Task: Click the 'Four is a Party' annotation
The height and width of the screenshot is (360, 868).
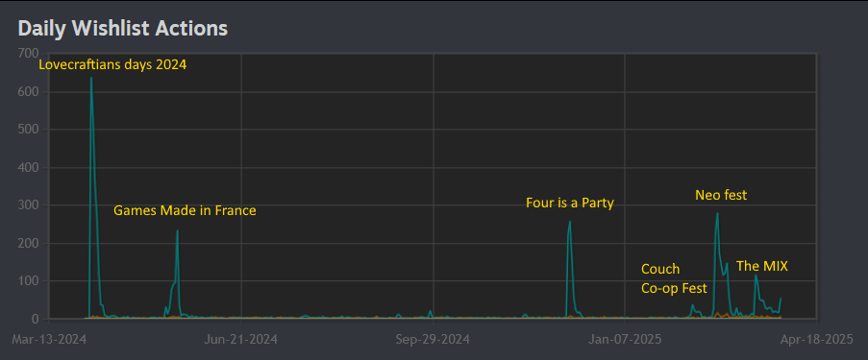Action: (570, 203)
